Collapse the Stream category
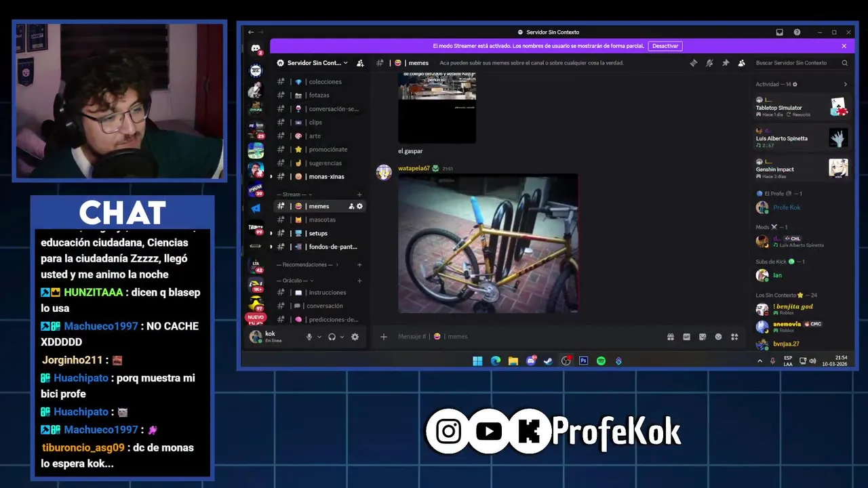Screen dimensions: 868x488 [x=296, y=195]
